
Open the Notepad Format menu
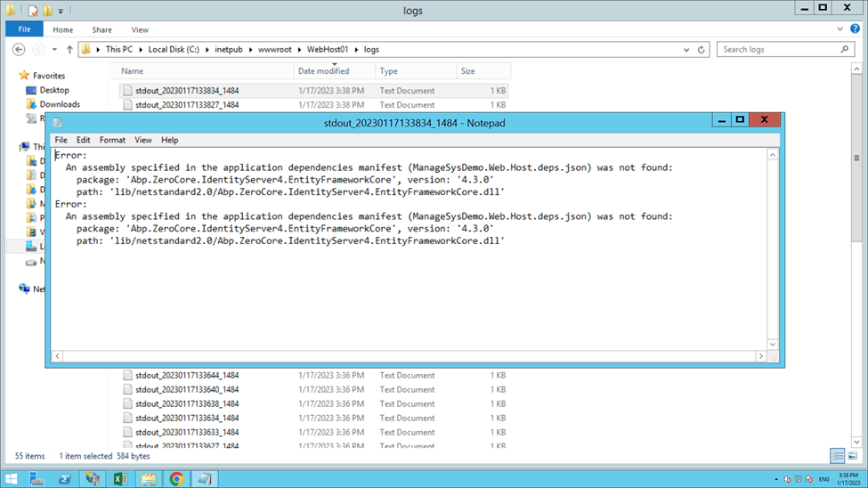click(x=112, y=140)
